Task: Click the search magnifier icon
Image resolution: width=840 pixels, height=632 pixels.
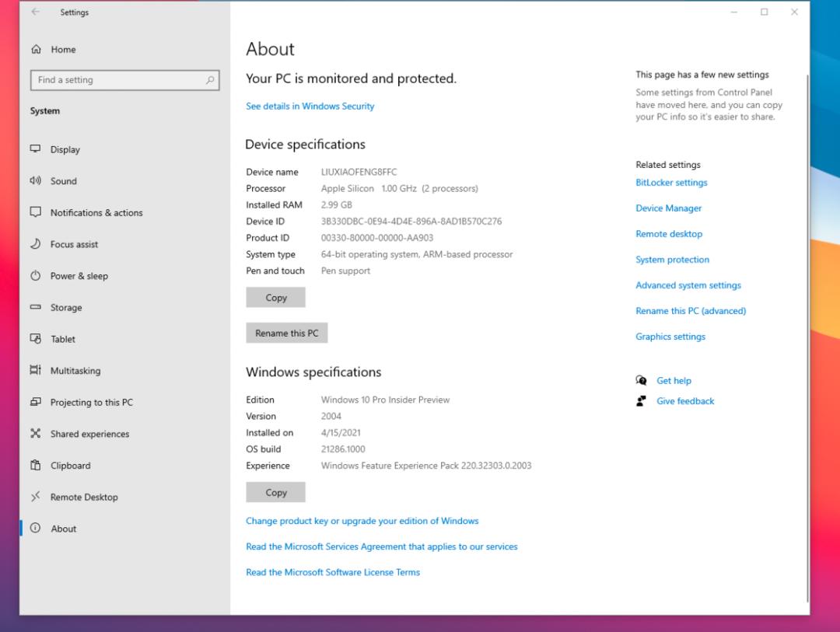Action: point(210,80)
